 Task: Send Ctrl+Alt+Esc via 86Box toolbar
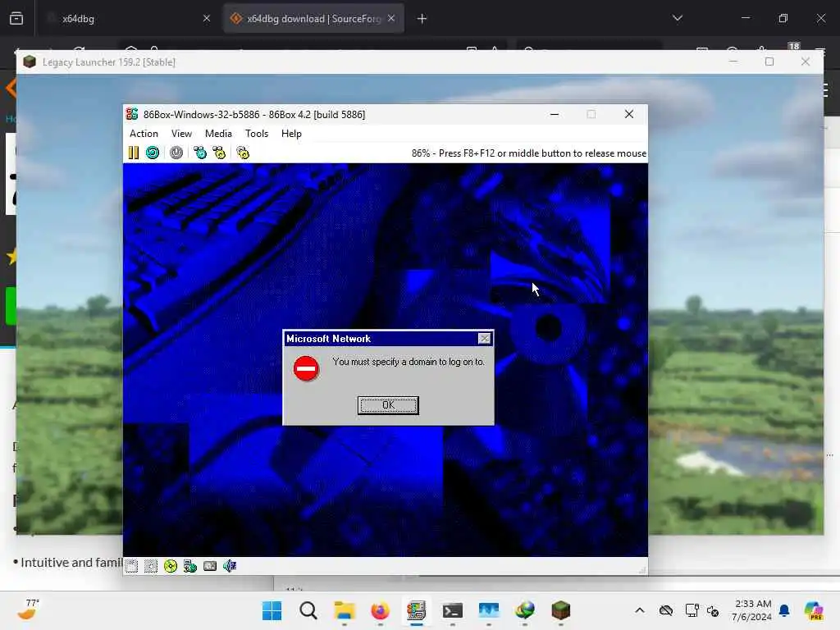pos(220,153)
